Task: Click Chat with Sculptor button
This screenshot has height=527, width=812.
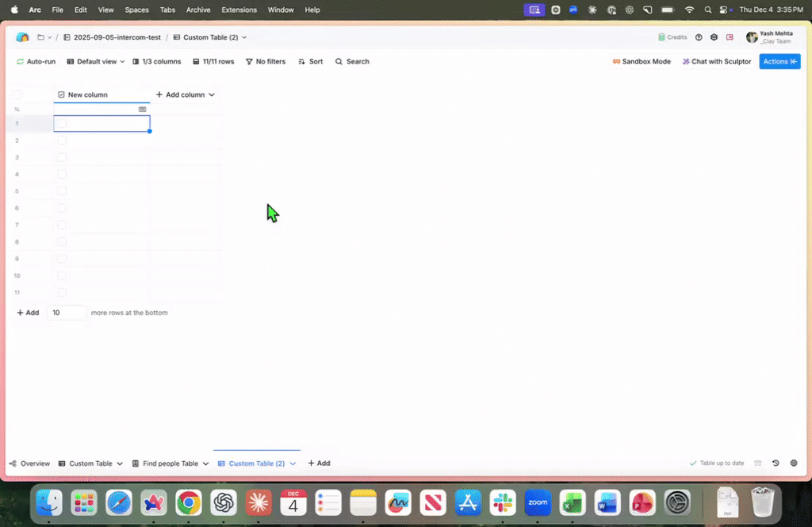Action: click(716, 62)
